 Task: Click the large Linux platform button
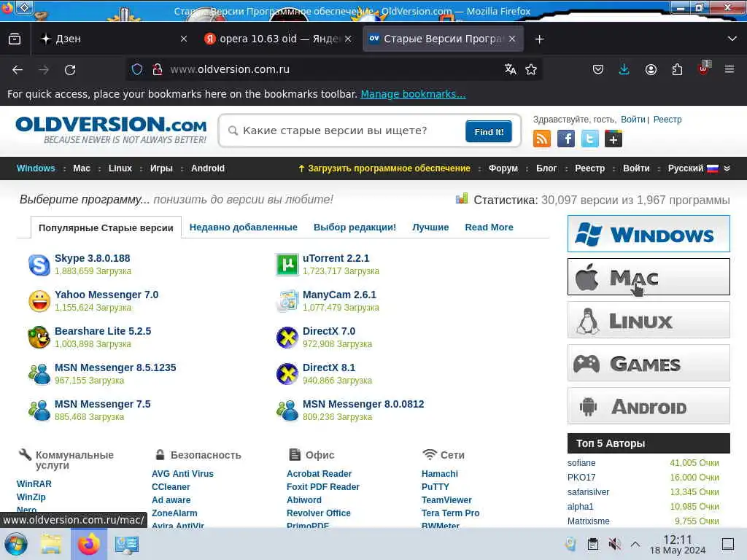[649, 320]
